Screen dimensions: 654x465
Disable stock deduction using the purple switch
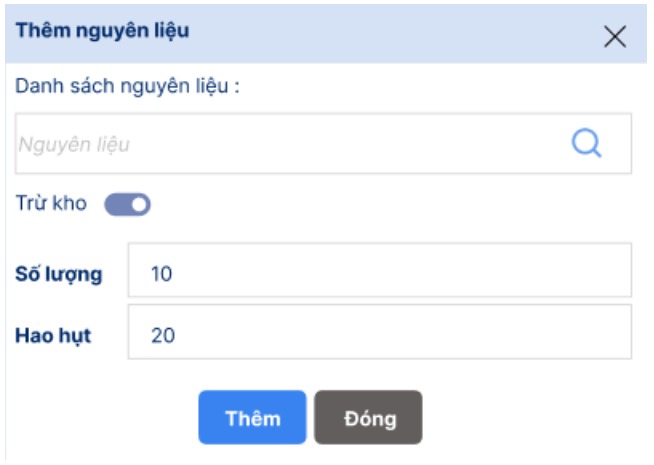[x=127, y=205]
